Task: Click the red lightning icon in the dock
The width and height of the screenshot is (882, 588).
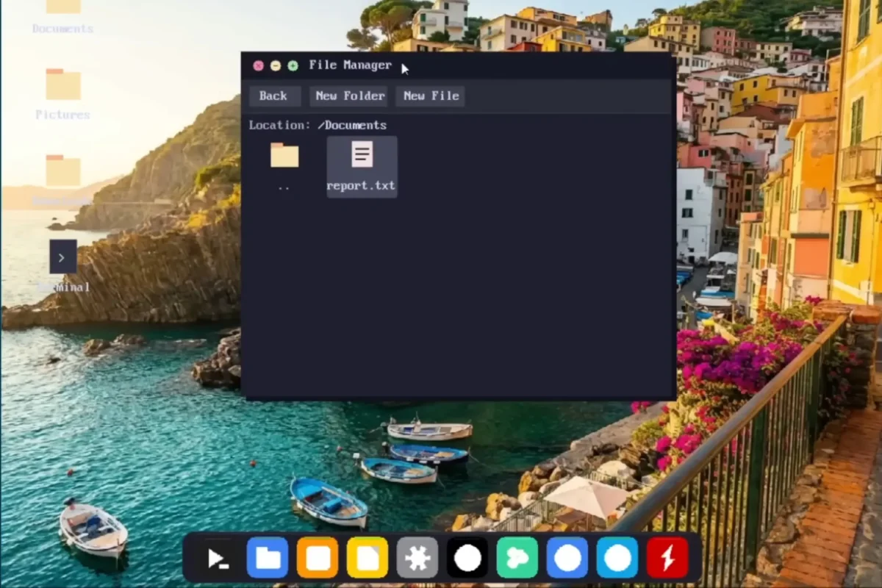Action: pyautogui.click(x=667, y=557)
